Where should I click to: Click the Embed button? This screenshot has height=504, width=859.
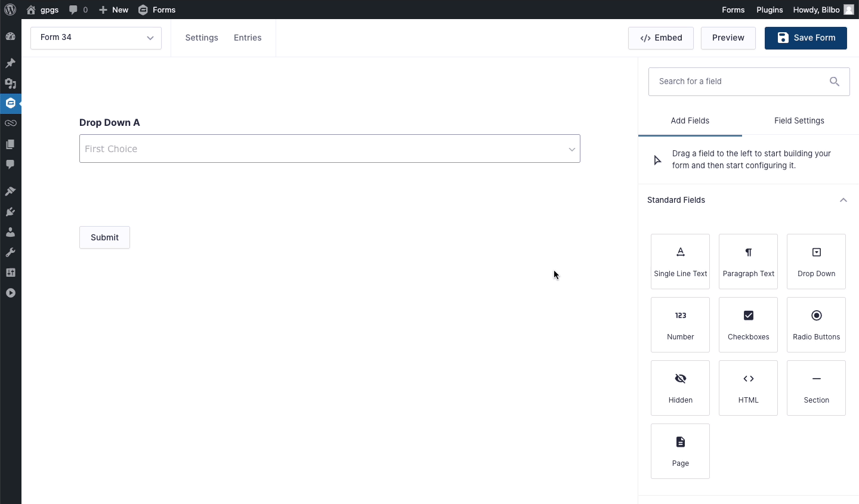(x=661, y=38)
